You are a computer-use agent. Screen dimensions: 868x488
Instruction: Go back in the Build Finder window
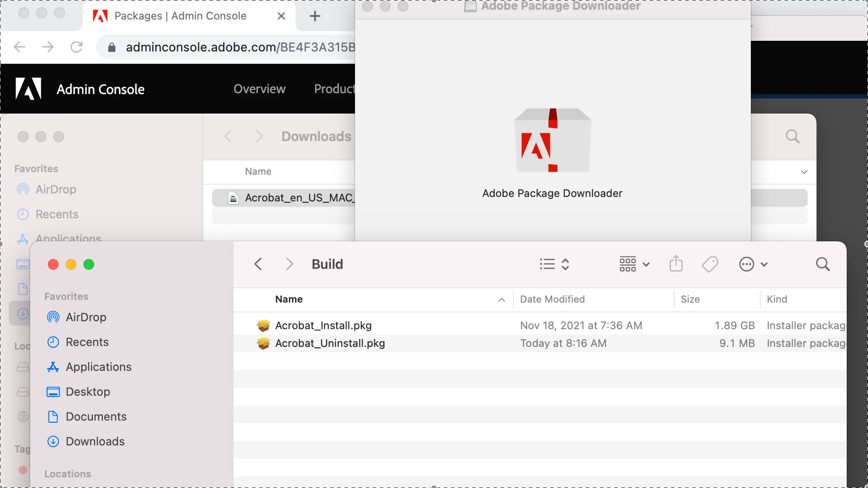pyautogui.click(x=258, y=264)
